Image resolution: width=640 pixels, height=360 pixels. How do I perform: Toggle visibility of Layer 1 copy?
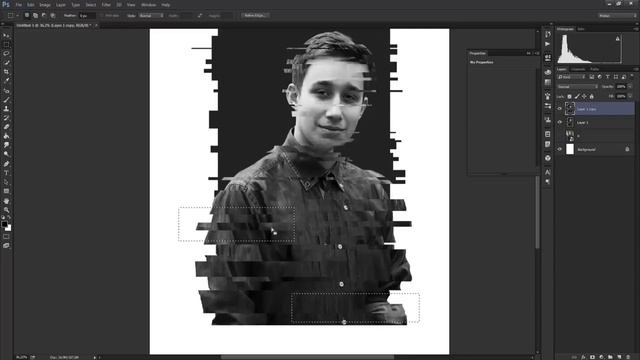[x=560, y=109]
